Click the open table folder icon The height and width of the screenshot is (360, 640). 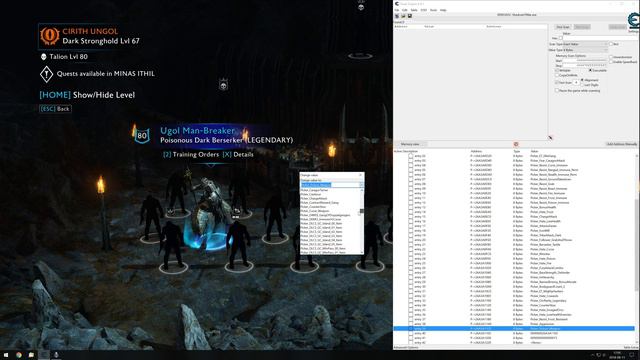click(403, 16)
